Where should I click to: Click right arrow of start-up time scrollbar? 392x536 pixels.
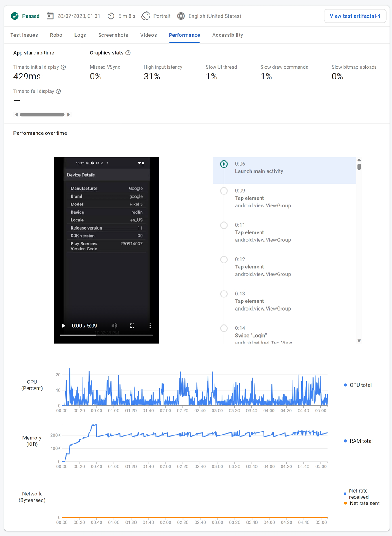[69, 115]
